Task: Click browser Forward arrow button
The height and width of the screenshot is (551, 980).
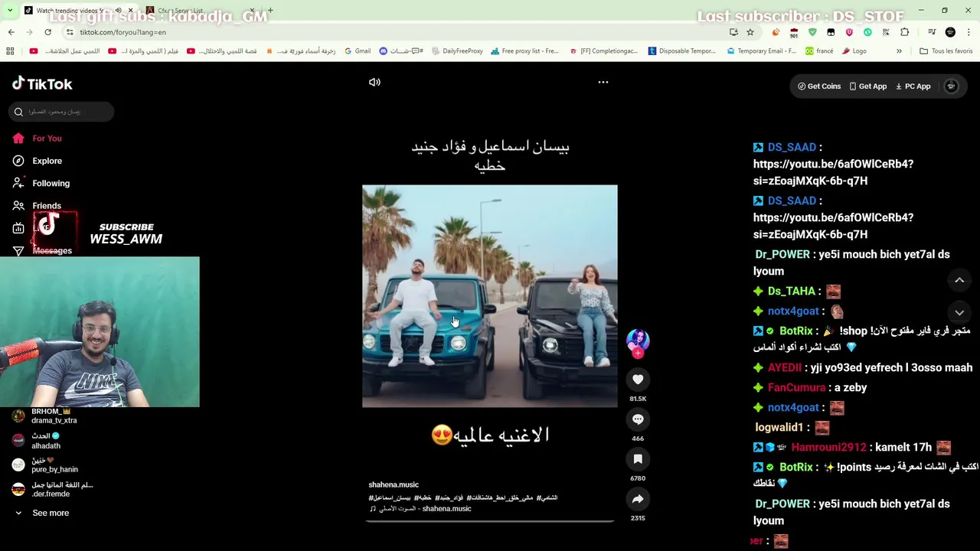Action: [x=29, y=32]
